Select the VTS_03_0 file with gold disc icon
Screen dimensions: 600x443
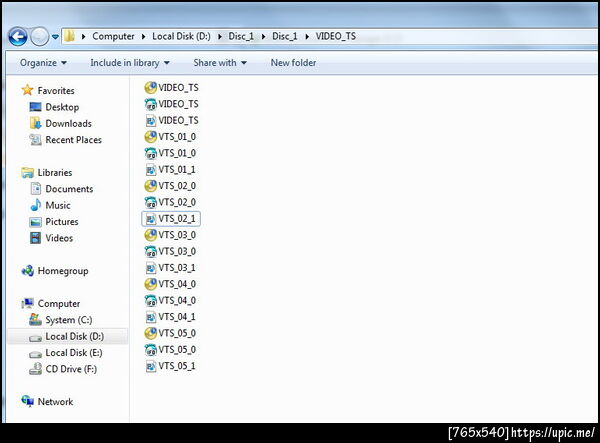[x=170, y=235]
